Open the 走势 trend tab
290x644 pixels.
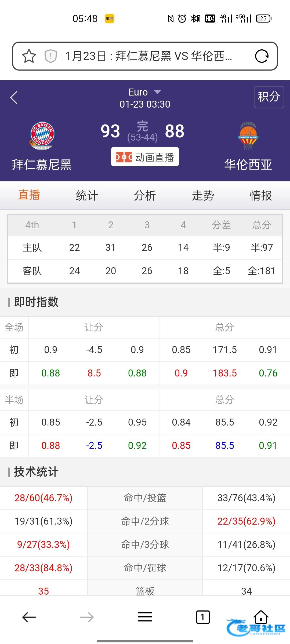203,195
